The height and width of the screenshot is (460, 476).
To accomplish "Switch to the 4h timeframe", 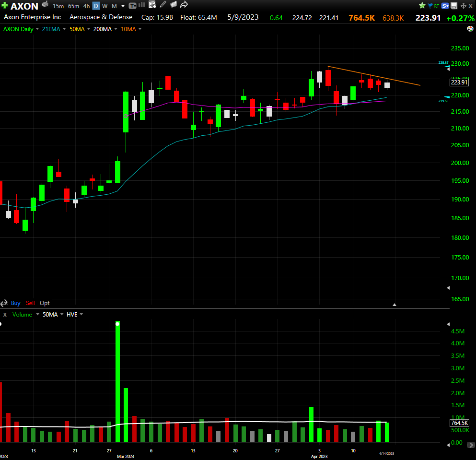I will (x=86, y=6).
